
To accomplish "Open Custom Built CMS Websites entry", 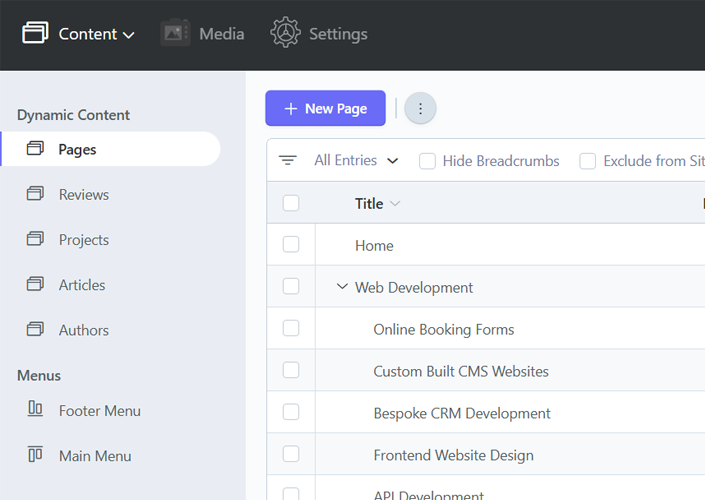I will (x=461, y=371).
